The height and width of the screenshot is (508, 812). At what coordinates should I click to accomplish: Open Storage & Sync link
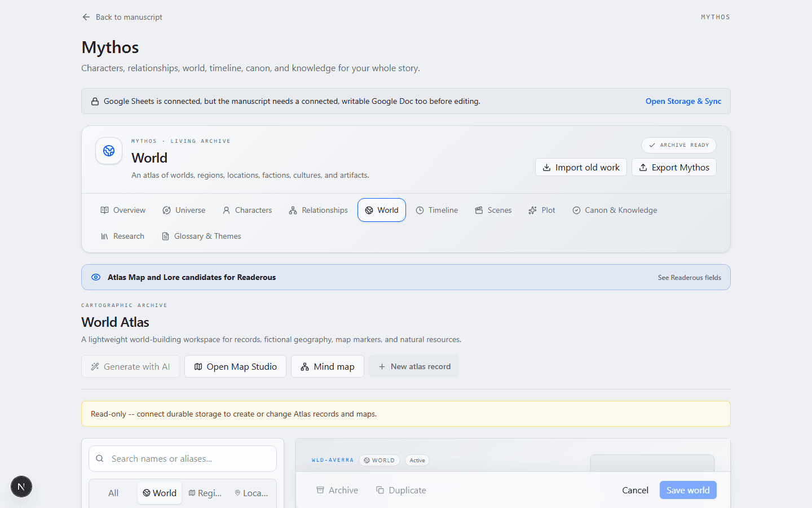pos(683,101)
